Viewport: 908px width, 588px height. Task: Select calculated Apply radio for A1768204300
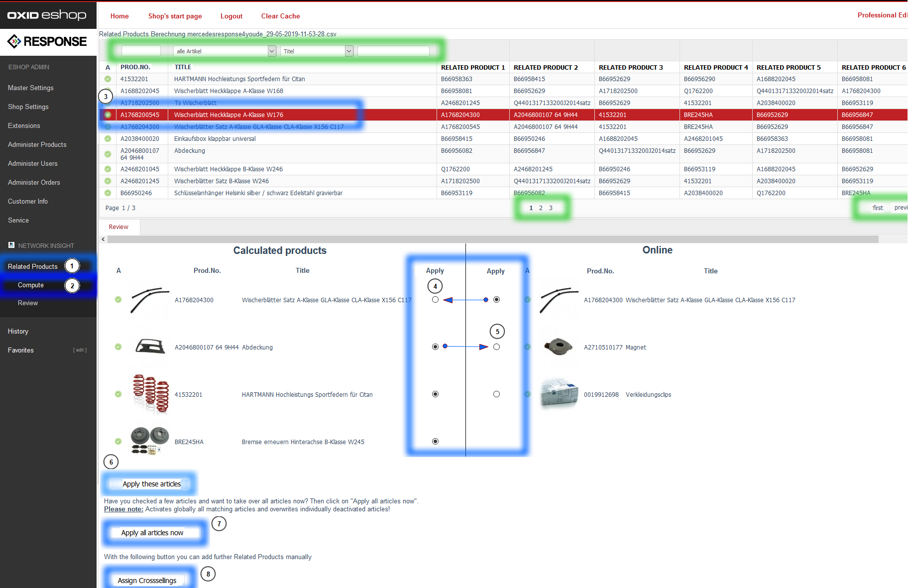436,300
